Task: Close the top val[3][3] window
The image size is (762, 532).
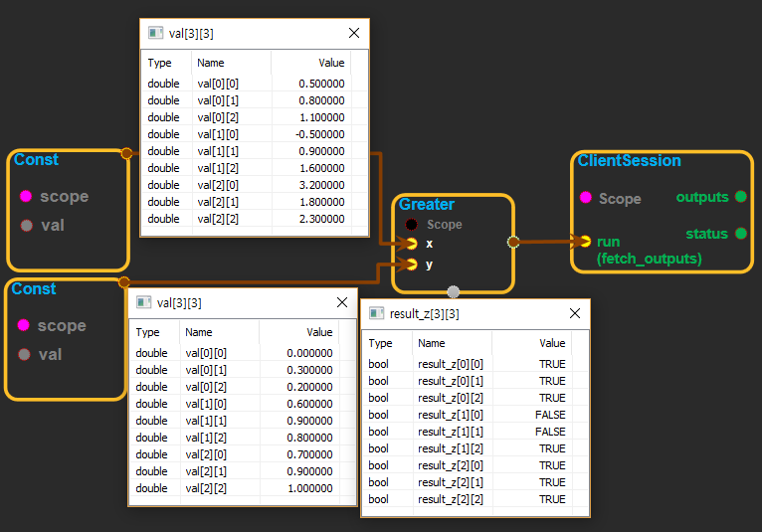Action: pyautogui.click(x=353, y=33)
